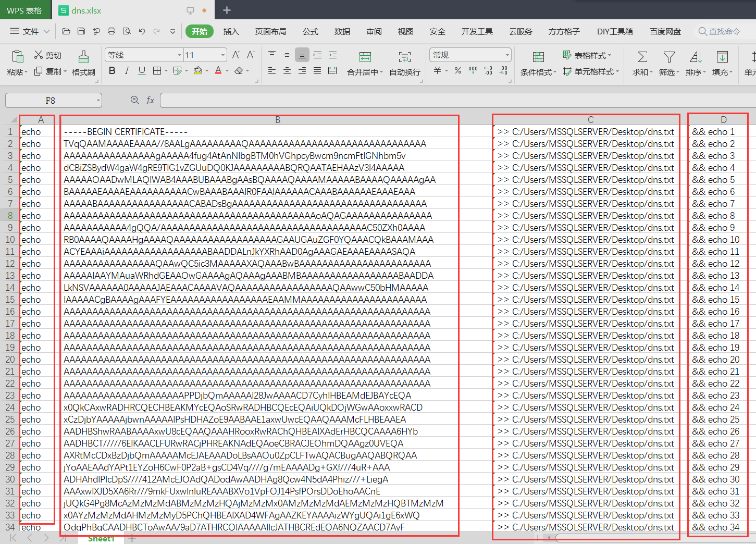Viewport: 756px width, 544px height.
Task: Click the eraser clear-format icon
Action: 239,70
